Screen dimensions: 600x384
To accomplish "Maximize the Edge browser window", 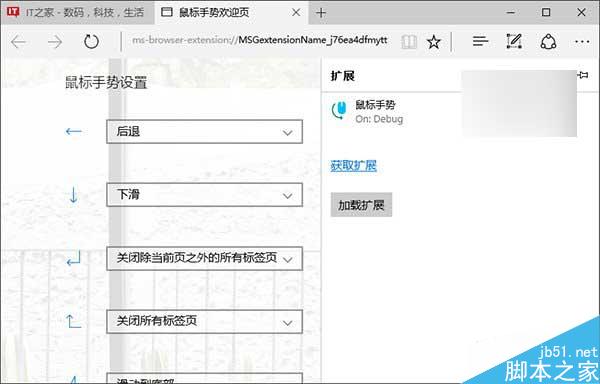I will 546,12.
